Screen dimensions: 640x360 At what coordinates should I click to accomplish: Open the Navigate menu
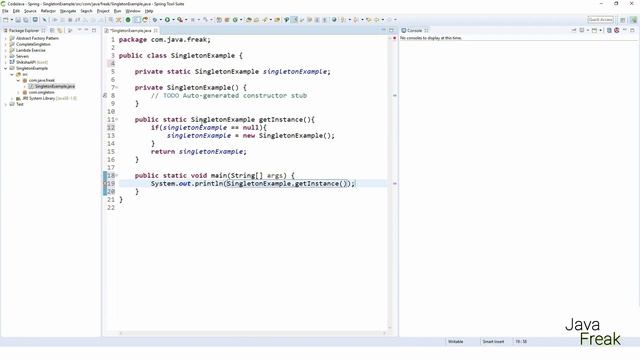pyautogui.click(x=68, y=11)
